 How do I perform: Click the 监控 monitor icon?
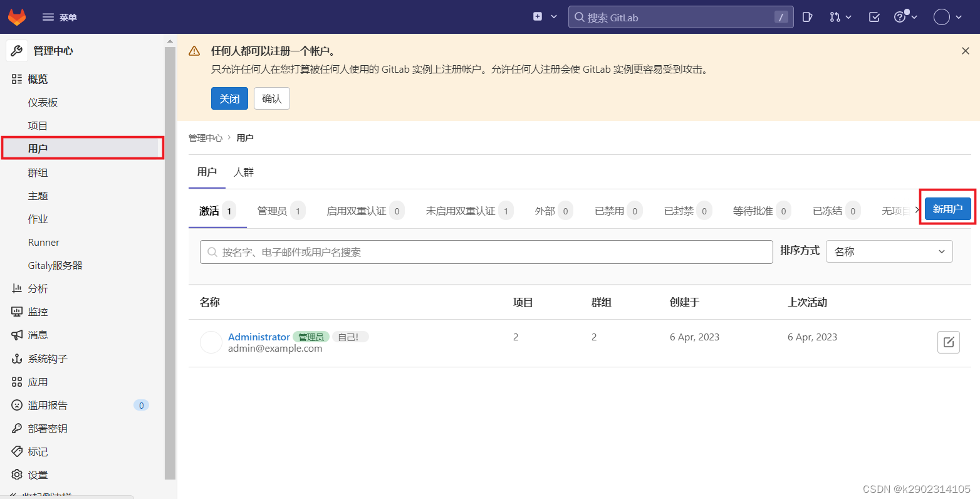point(17,312)
